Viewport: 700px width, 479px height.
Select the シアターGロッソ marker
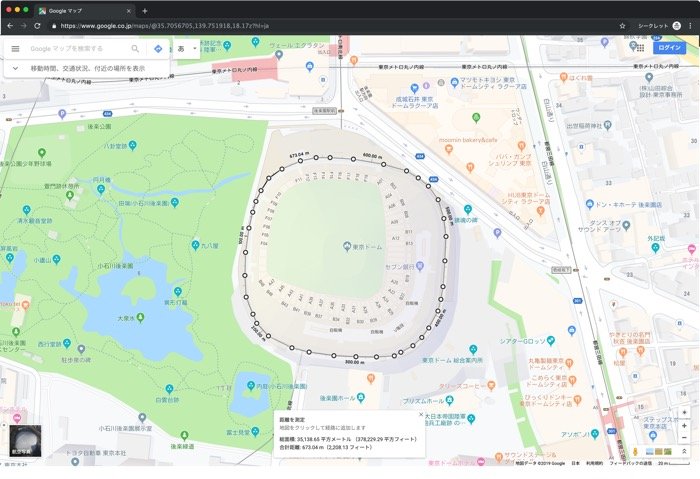550,340
